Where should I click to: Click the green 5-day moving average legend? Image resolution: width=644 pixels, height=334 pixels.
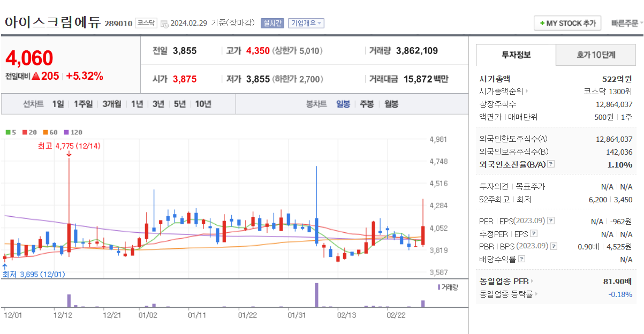click(x=10, y=132)
